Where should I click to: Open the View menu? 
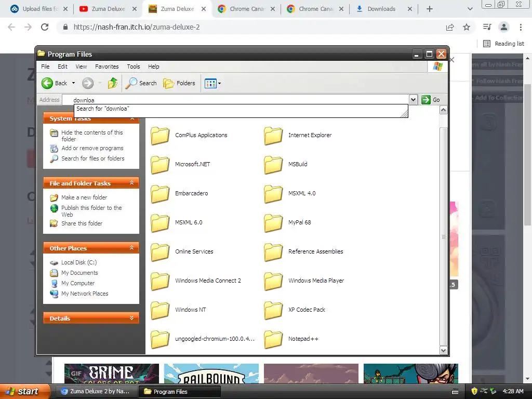tap(81, 66)
